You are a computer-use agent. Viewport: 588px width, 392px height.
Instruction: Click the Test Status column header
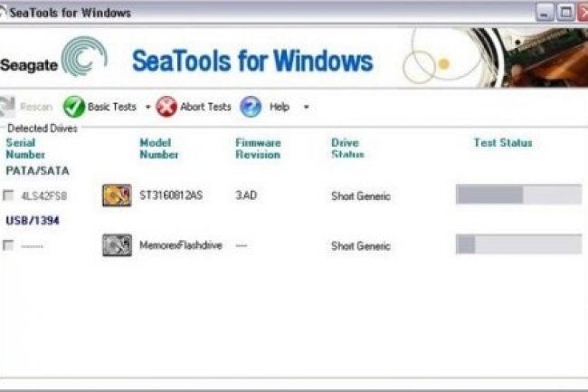503,143
